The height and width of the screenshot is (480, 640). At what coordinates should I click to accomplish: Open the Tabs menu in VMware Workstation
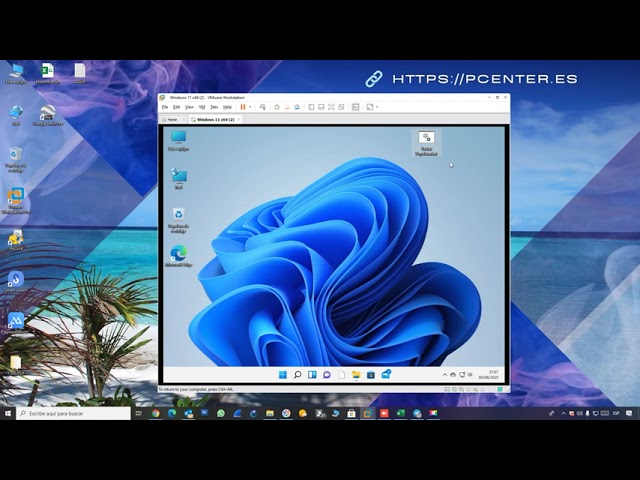(214, 107)
